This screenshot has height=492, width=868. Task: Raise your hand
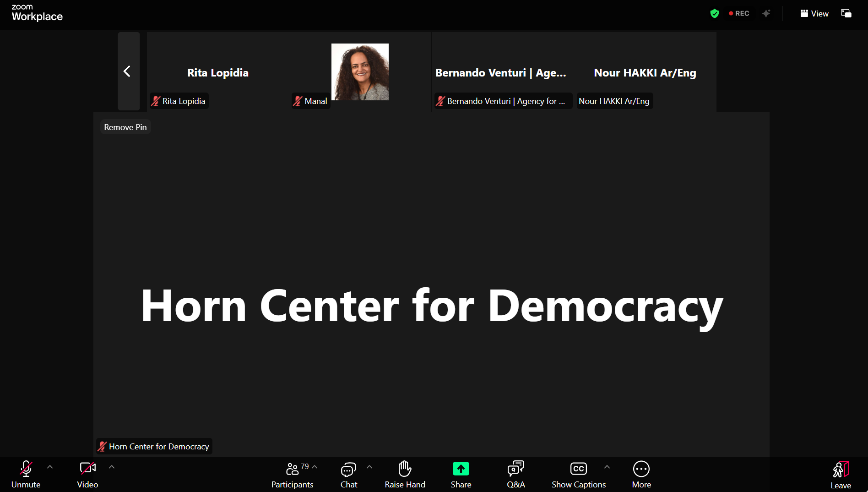[x=405, y=475]
